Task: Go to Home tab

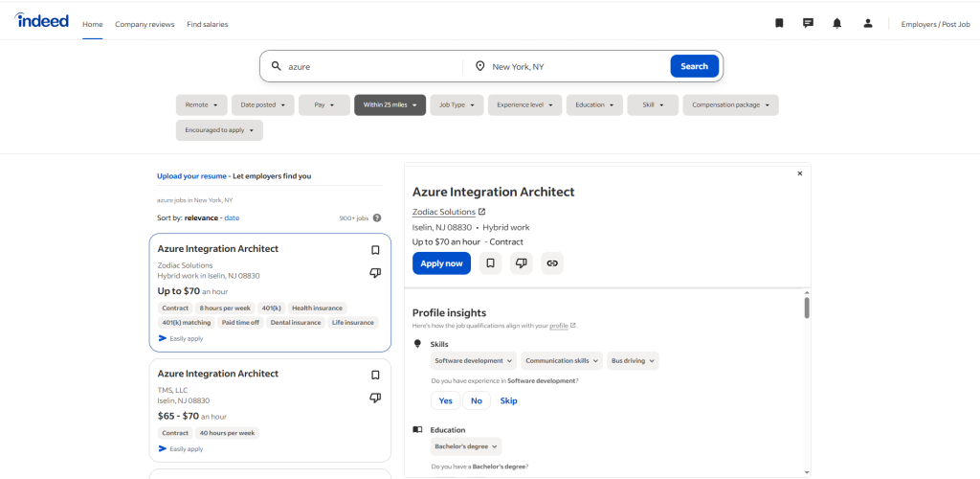Action: click(93, 24)
